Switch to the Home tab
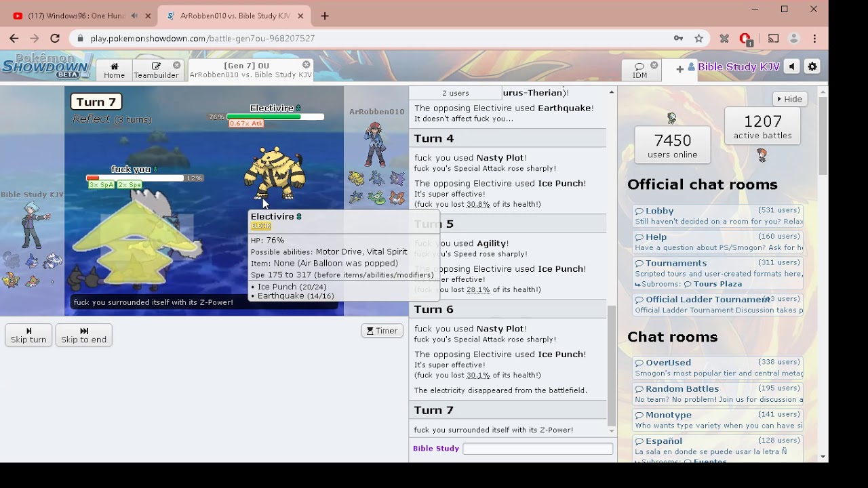The width and height of the screenshot is (868, 488). (114, 70)
